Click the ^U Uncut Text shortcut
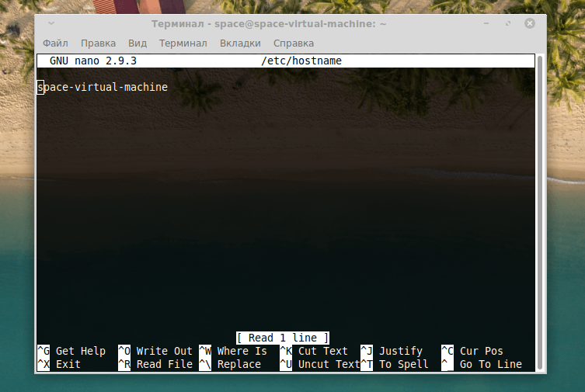The height and width of the screenshot is (392, 585). tap(320, 364)
